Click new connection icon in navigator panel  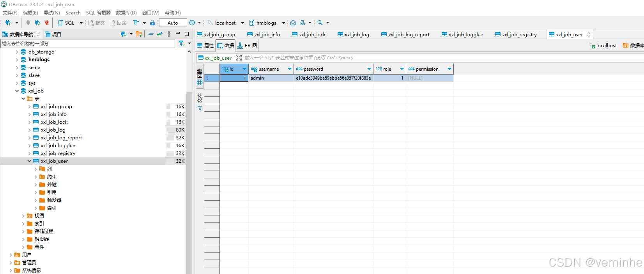point(124,34)
